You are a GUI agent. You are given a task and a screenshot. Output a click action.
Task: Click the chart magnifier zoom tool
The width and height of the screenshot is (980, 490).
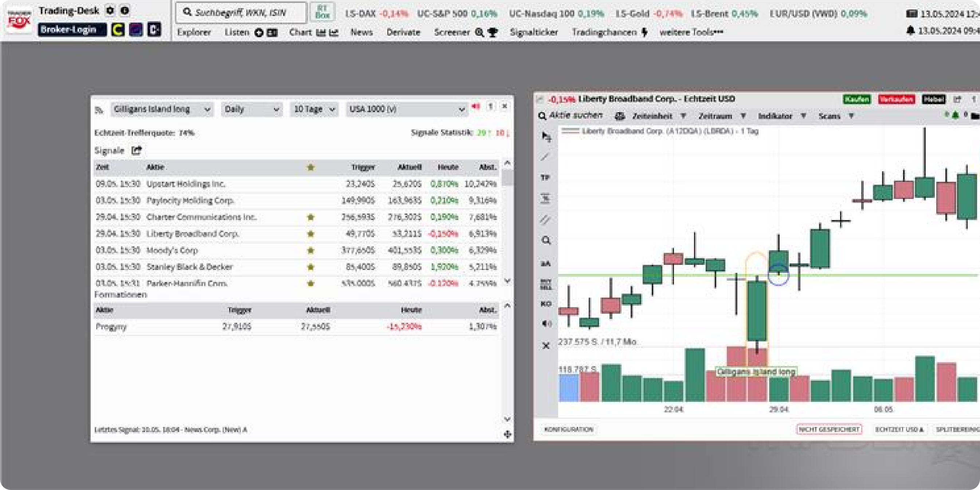[x=546, y=240]
